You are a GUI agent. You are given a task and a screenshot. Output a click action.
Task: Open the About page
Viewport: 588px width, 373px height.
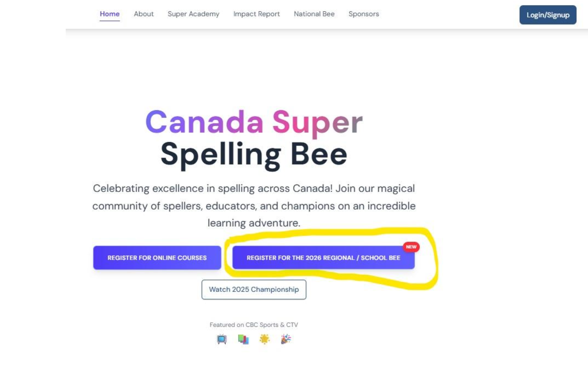(143, 14)
